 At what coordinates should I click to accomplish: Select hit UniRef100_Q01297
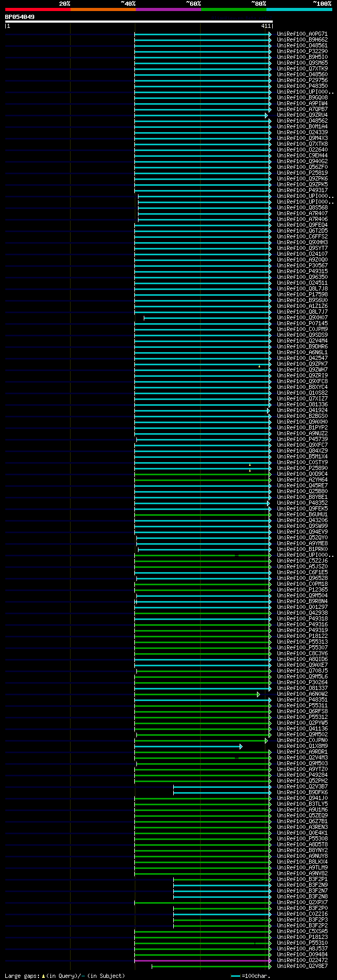(302, 607)
